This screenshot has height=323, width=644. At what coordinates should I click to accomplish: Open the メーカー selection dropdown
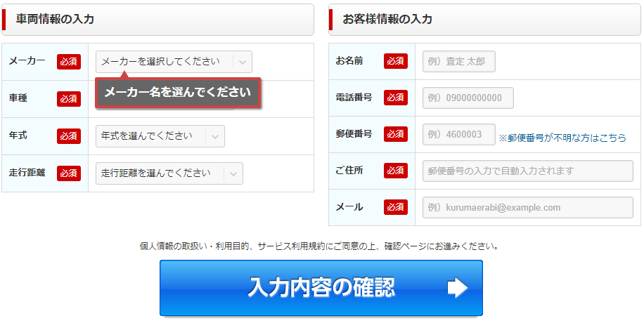click(174, 62)
